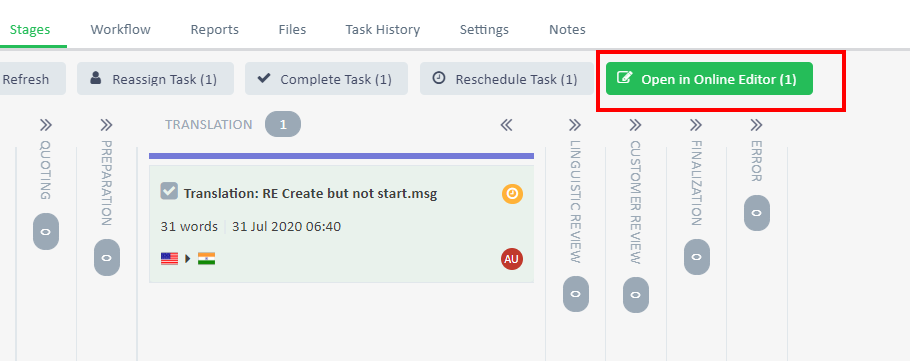Expand the Quoting stage column
The width and height of the screenshot is (910, 361).
[46, 125]
